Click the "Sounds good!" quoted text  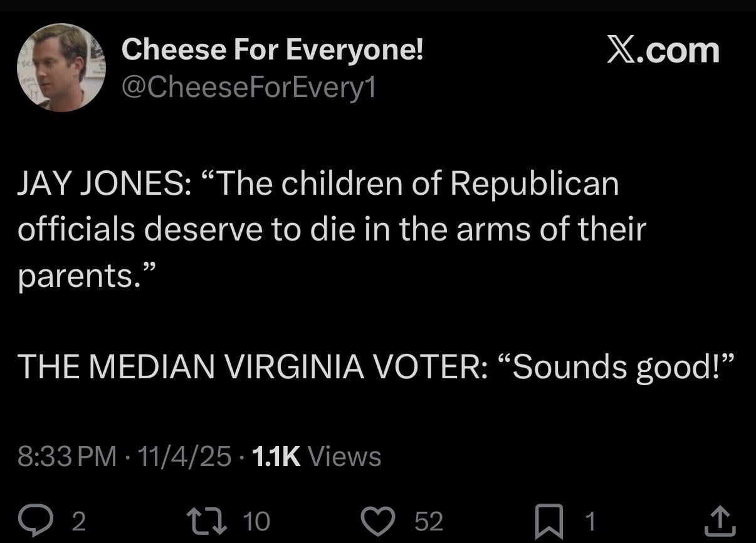[616, 366]
